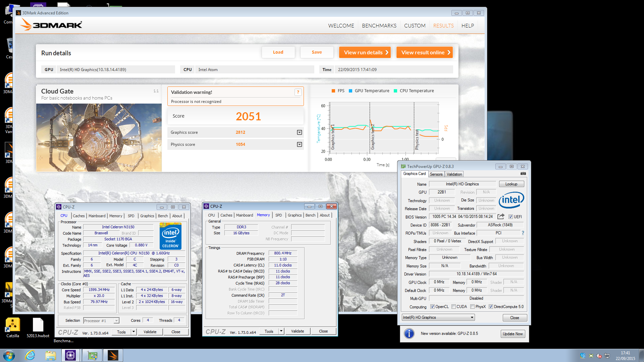Click View result online button
The height and width of the screenshot is (362, 644).
pos(425,52)
